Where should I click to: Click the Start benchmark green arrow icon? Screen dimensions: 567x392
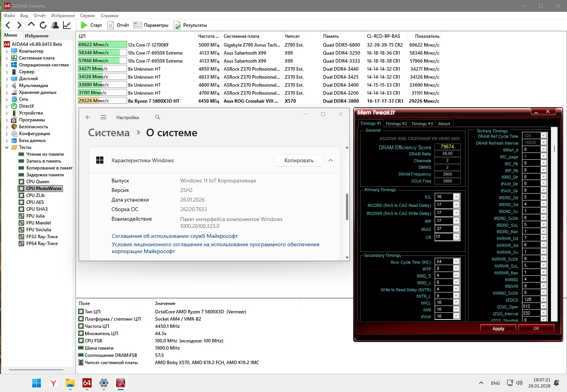point(84,25)
